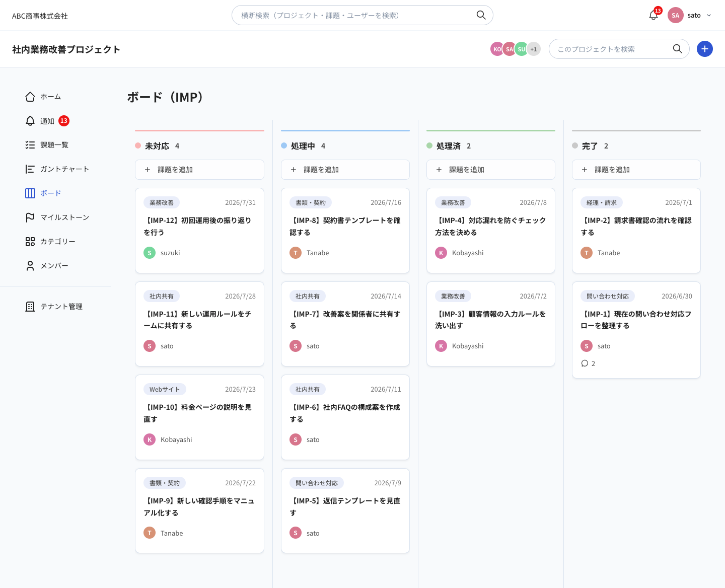The width and height of the screenshot is (725, 588).
Task: Click the magnifier icon in the project search
Action: 677,49
